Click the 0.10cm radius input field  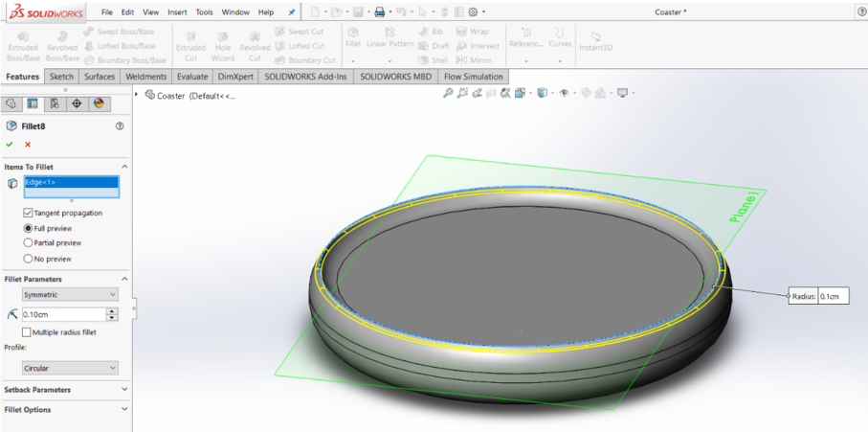pos(64,314)
